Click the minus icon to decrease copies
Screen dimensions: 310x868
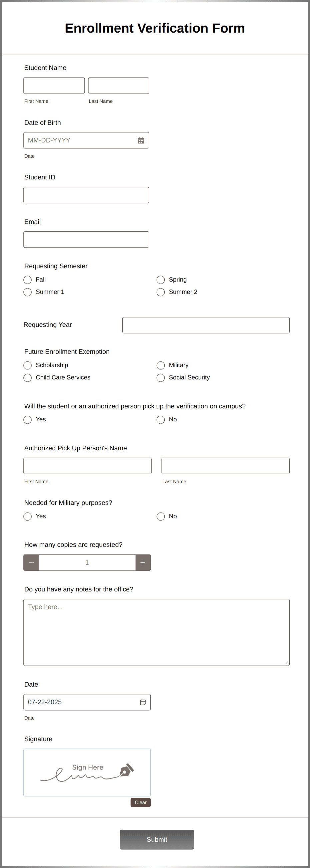(x=31, y=562)
